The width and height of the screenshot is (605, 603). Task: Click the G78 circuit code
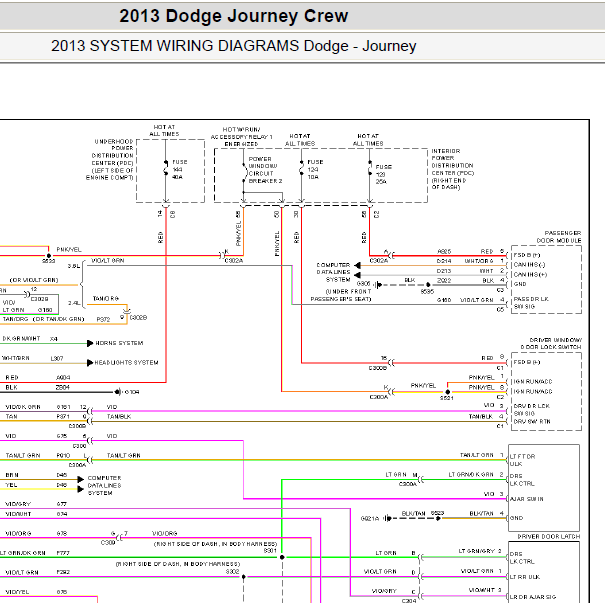click(62, 534)
